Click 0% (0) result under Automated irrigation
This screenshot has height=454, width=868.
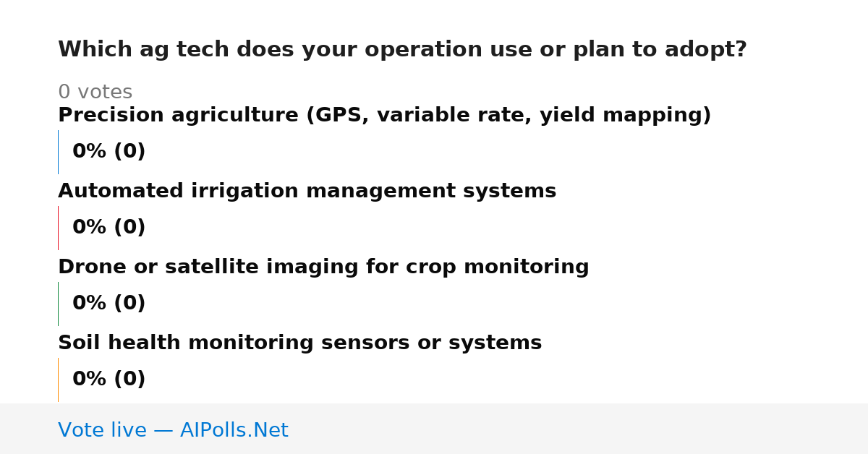coord(109,228)
